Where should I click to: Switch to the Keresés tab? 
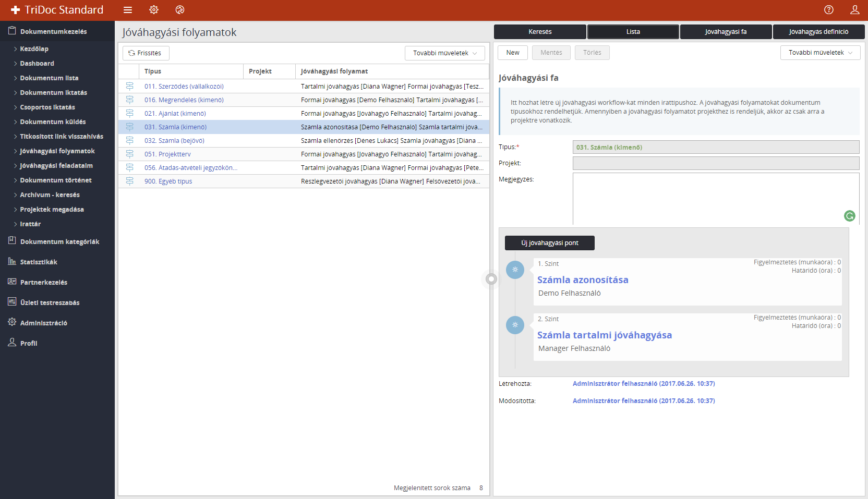540,32
